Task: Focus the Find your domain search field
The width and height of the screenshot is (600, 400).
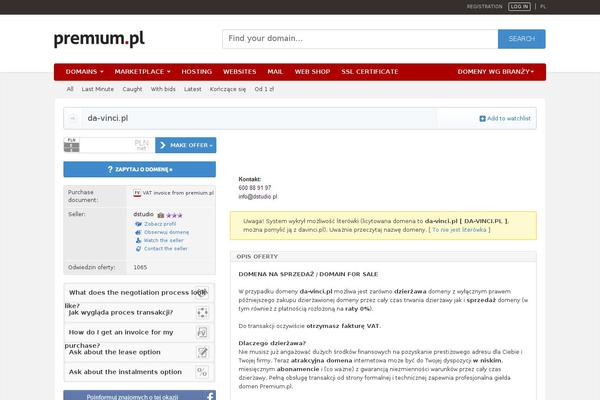Action: (x=360, y=39)
